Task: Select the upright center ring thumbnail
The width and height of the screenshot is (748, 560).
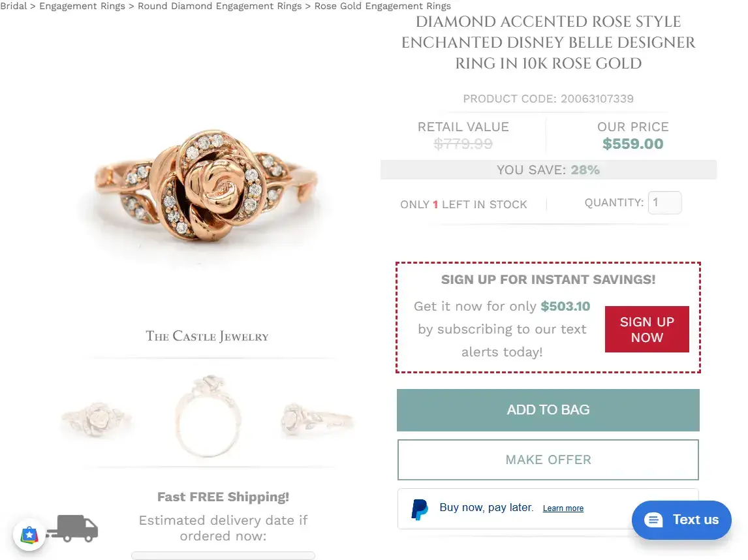Action: pos(207,418)
